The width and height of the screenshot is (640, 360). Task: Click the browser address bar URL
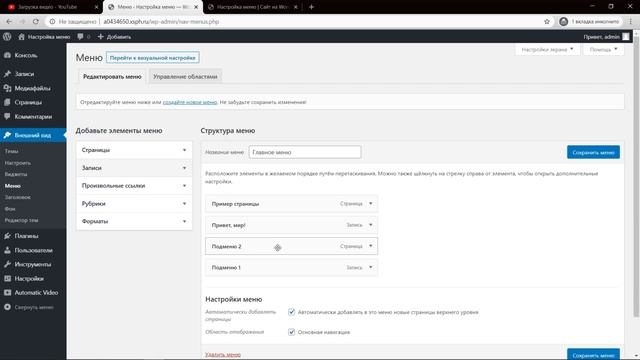click(161, 22)
